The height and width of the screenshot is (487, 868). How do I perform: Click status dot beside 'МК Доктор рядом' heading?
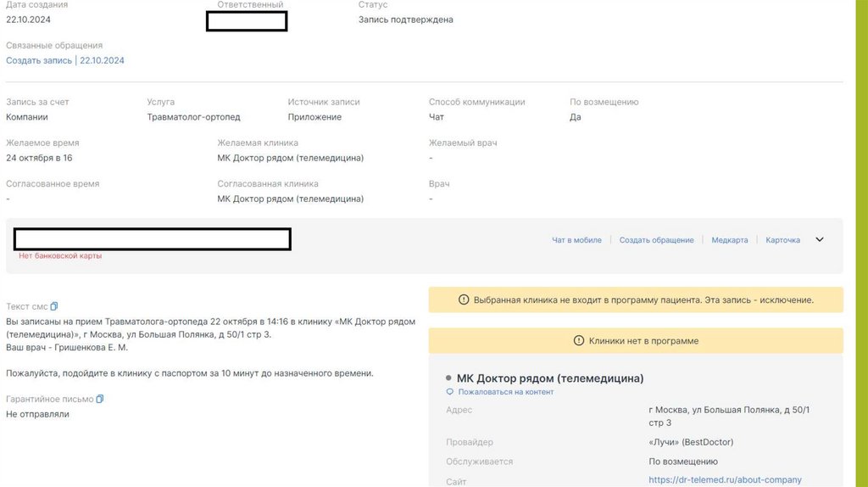point(448,378)
